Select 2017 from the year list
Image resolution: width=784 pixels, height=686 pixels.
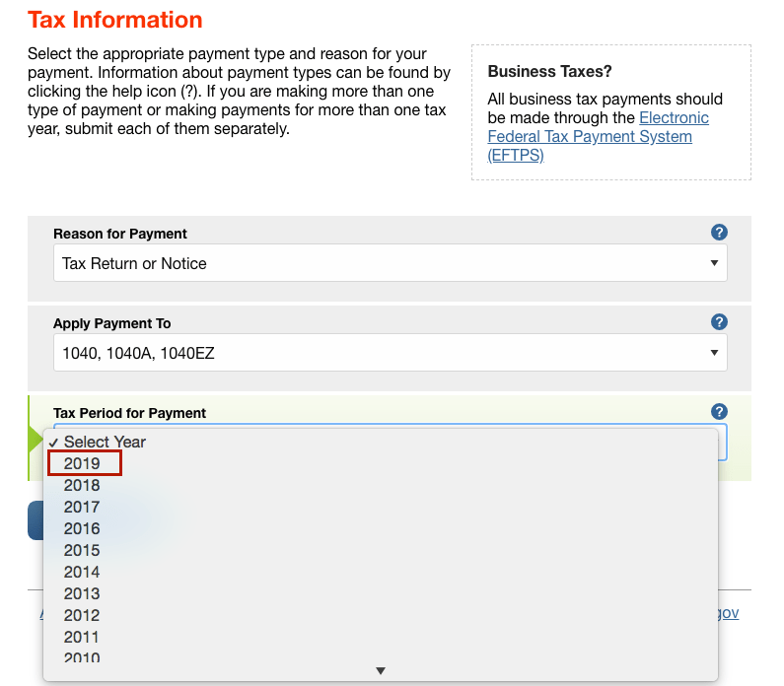click(381, 507)
